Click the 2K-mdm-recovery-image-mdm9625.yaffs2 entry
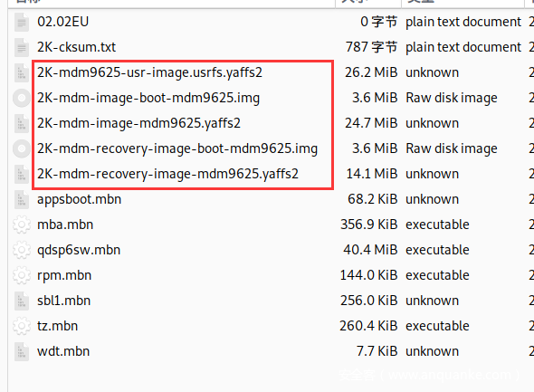 click(168, 174)
